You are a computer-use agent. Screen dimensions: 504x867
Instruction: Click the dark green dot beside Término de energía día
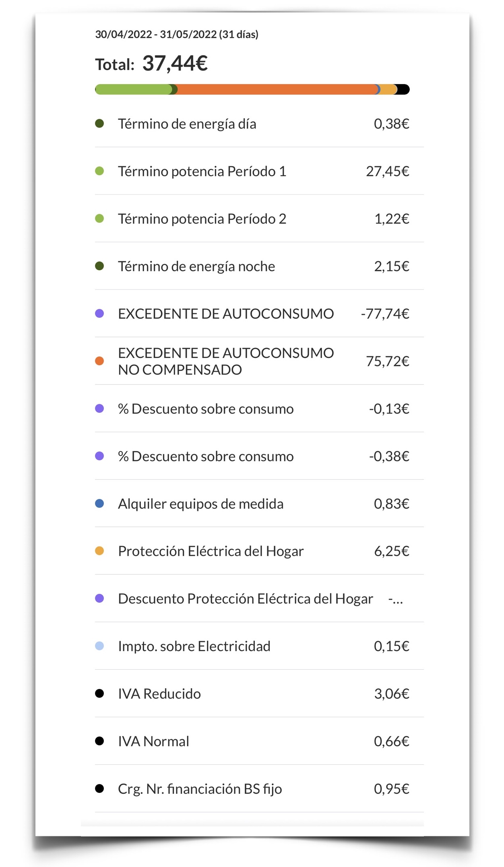99,124
